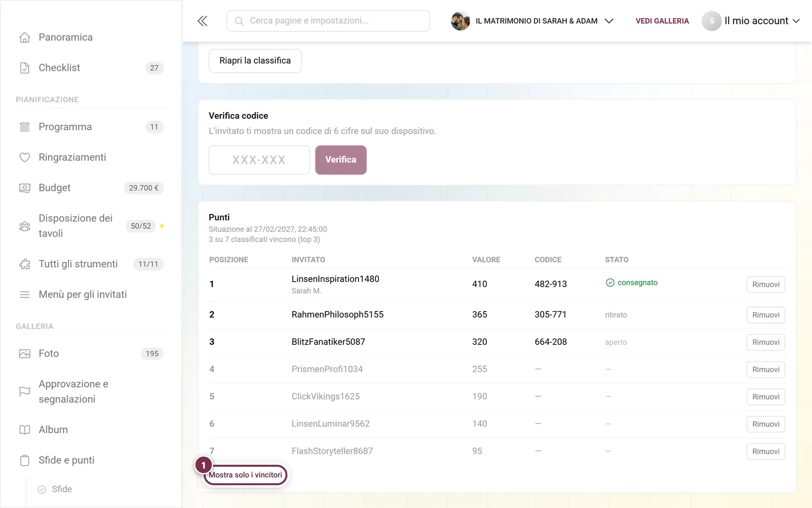The width and height of the screenshot is (812, 508).
Task: Click the Verifica button
Action: 341,160
